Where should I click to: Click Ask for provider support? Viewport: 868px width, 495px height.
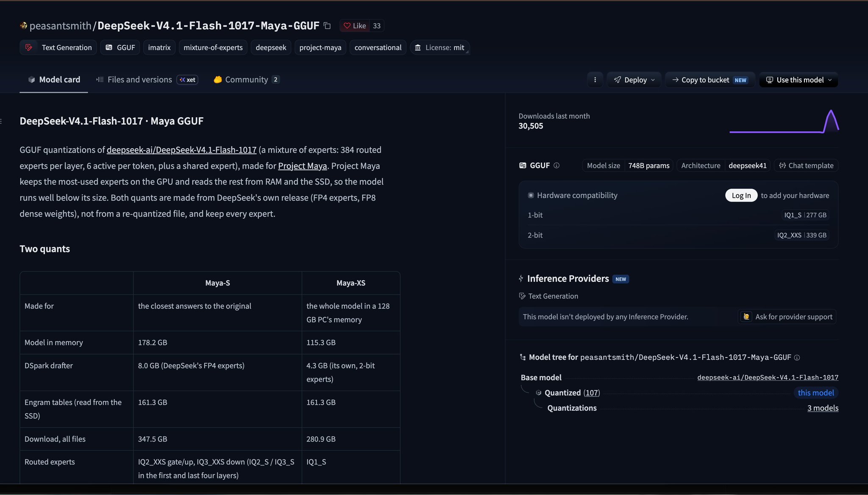pyautogui.click(x=787, y=317)
